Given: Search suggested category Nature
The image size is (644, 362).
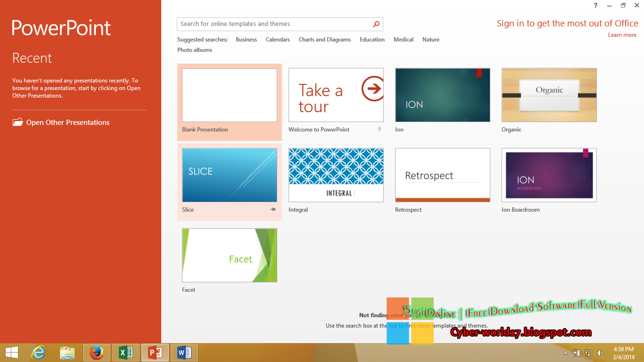Looking at the screenshot, I should point(431,40).
